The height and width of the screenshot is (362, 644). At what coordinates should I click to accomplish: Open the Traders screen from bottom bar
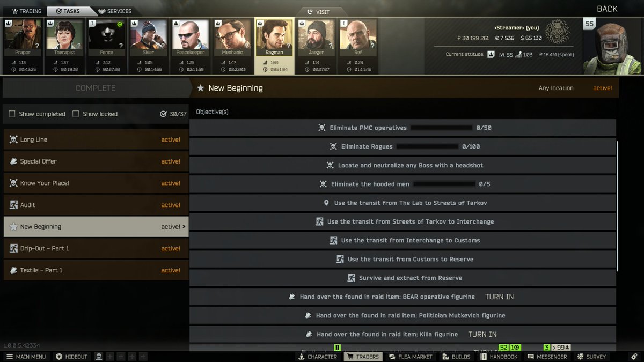tap(362, 357)
